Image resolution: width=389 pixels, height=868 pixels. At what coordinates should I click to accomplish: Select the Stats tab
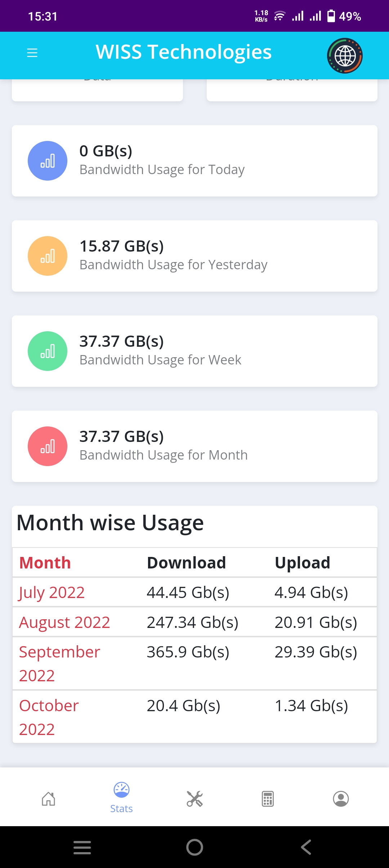click(121, 797)
